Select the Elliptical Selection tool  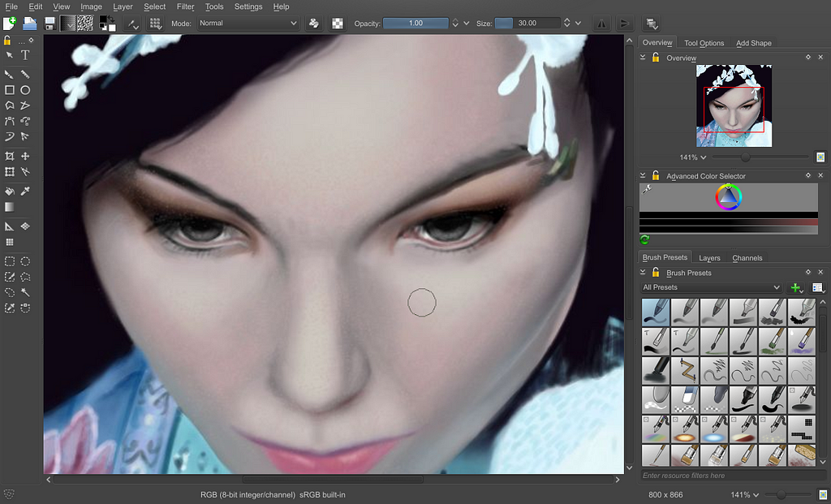25,261
